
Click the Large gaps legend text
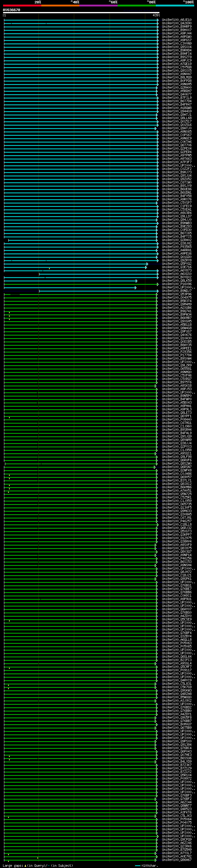pyautogui.click(x=38, y=866)
